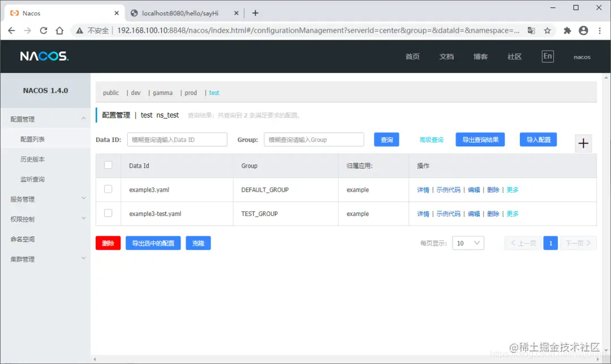
Task: Expand the 集群管理 sidebar menu
Action: point(45,259)
